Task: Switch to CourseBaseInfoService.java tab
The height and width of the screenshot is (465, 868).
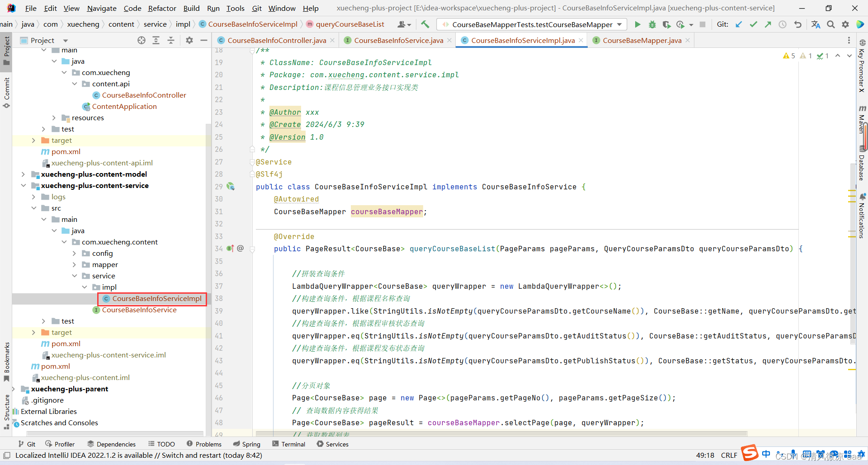Action: [x=398, y=40]
